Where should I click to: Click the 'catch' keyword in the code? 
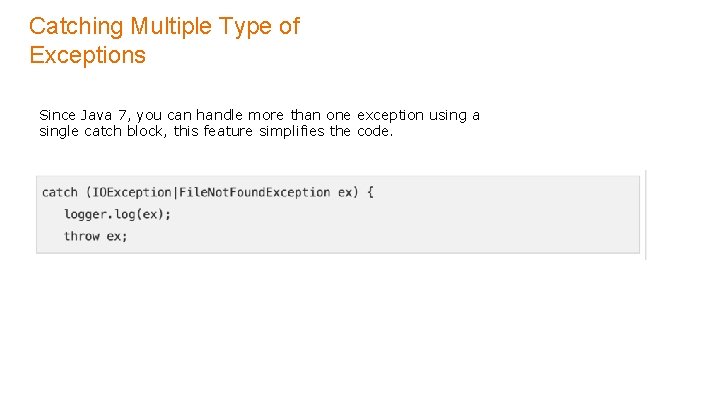(x=59, y=192)
